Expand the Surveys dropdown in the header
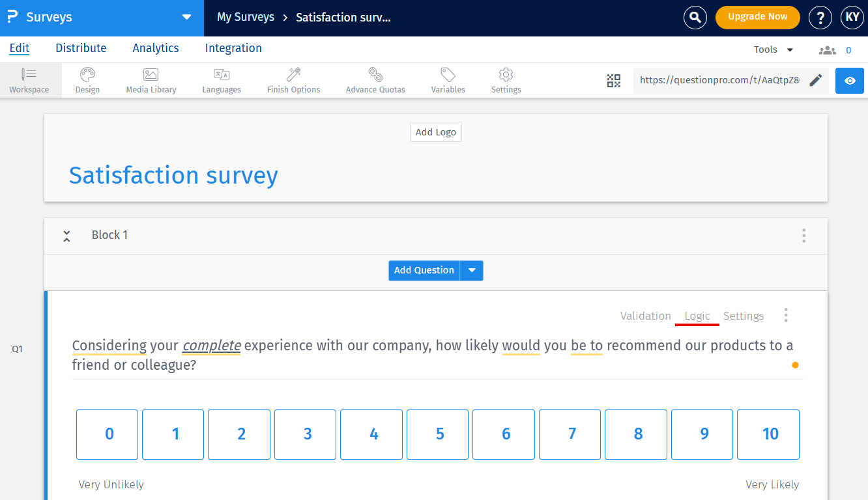Image resolution: width=868 pixels, height=500 pixels. (x=187, y=18)
